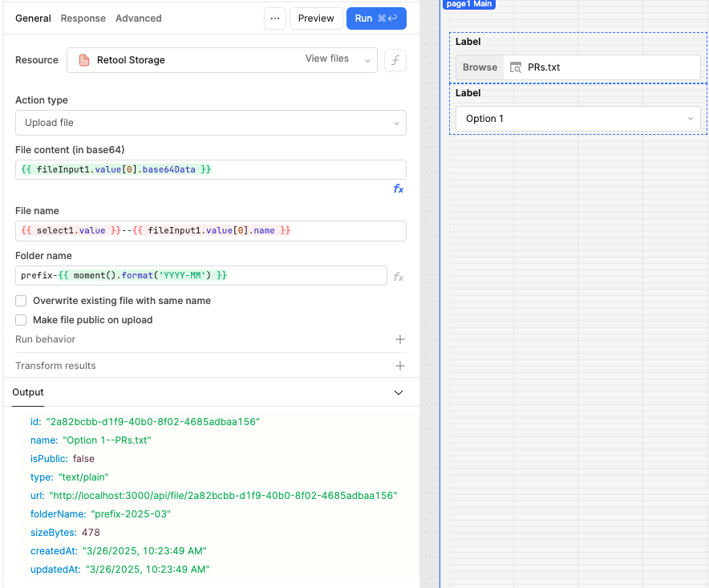
Task: Click the Retool Storage file icon
Action: [x=84, y=60]
